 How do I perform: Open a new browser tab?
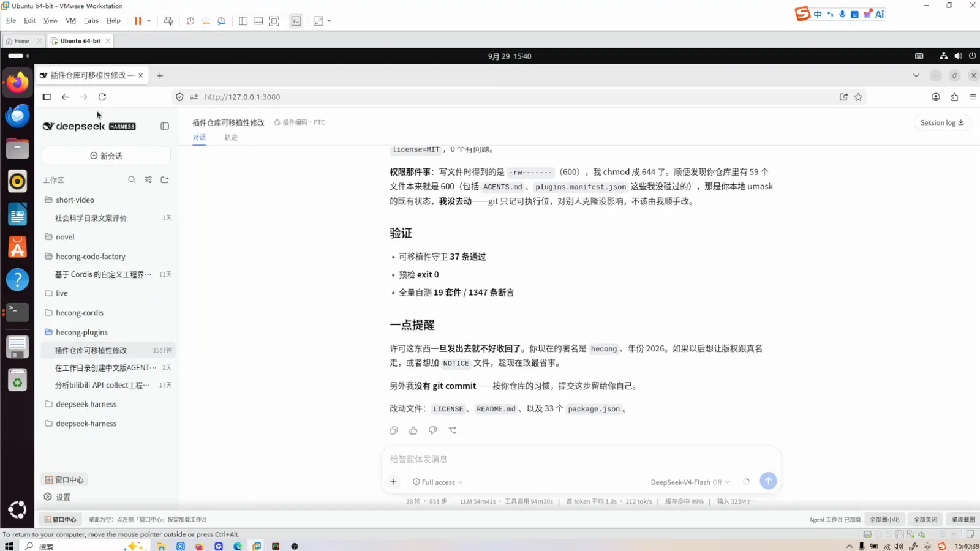click(160, 75)
